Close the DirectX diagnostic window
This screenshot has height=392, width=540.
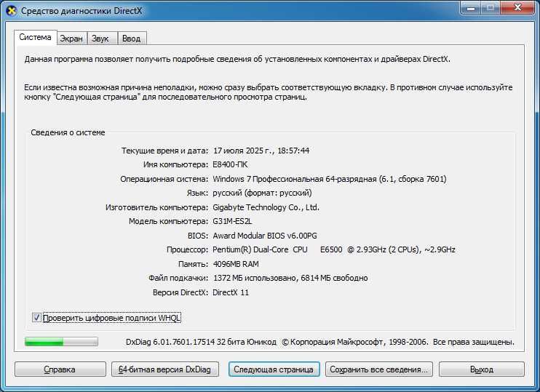(x=517, y=7)
